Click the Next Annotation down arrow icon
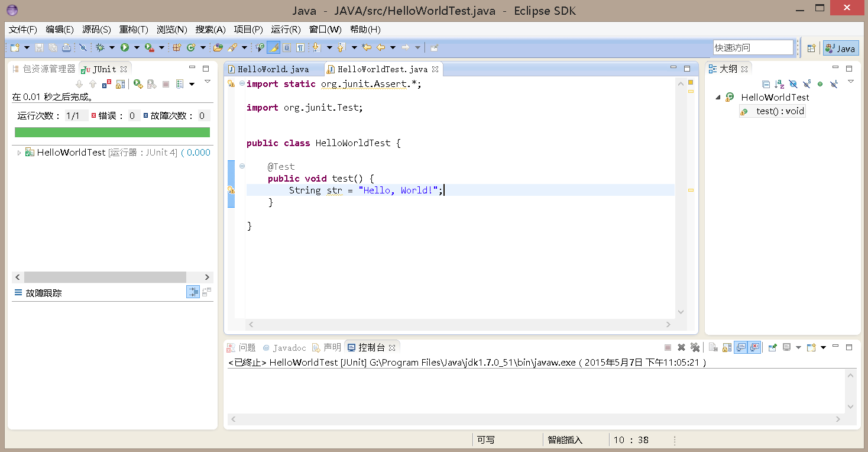Viewport: 868px width, 452px height. point(317,47)
